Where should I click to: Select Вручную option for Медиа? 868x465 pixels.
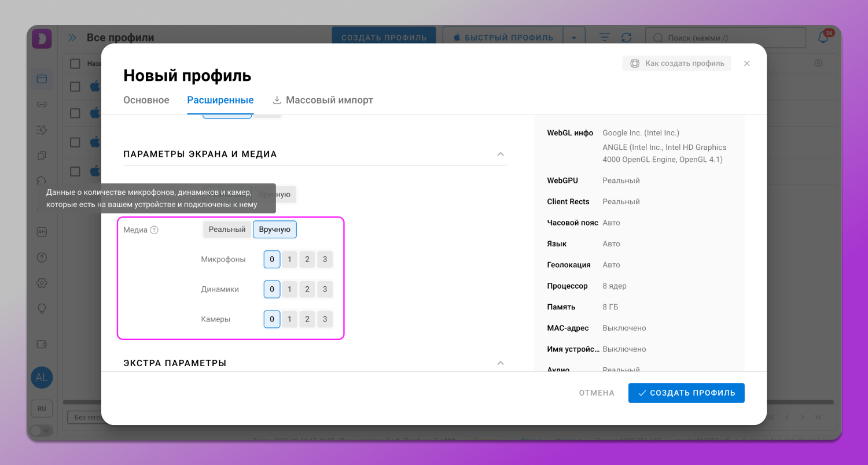pos(275,230)
